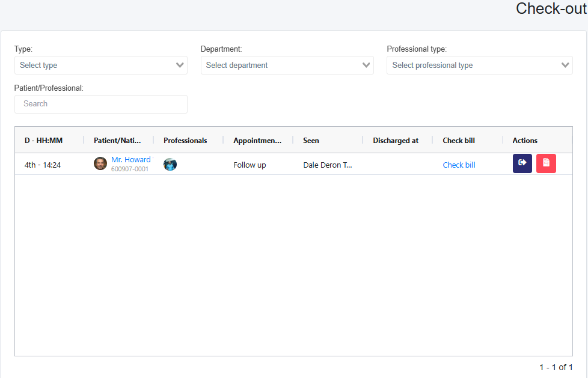Click the Discharged at column header

[396, 141]
